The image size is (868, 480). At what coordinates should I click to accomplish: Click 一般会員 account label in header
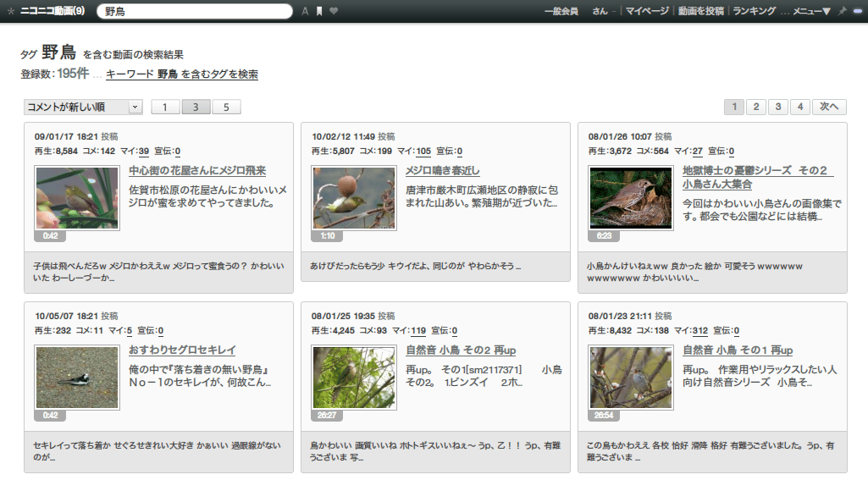tap(561, 11)
